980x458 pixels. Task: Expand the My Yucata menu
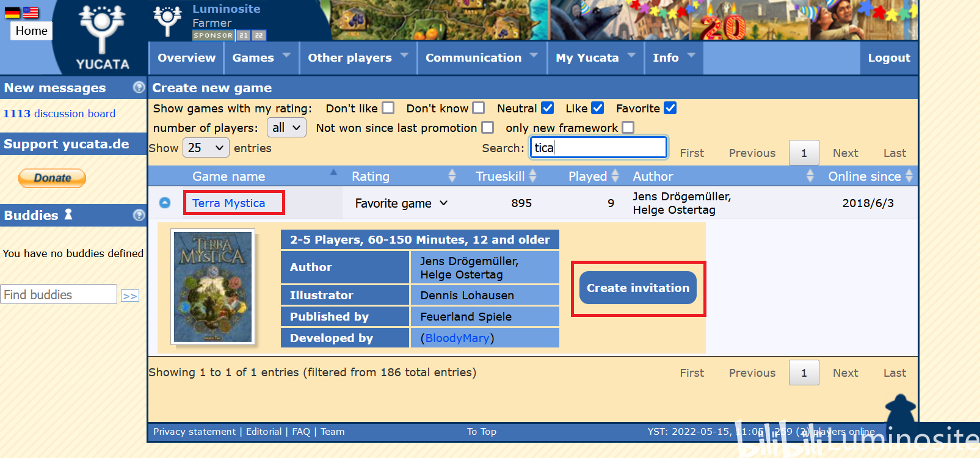pyautogui.click(x=596, y=57)
